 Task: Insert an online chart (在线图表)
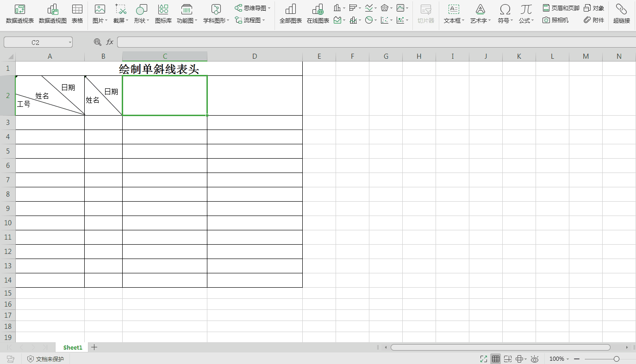[318, 14]
